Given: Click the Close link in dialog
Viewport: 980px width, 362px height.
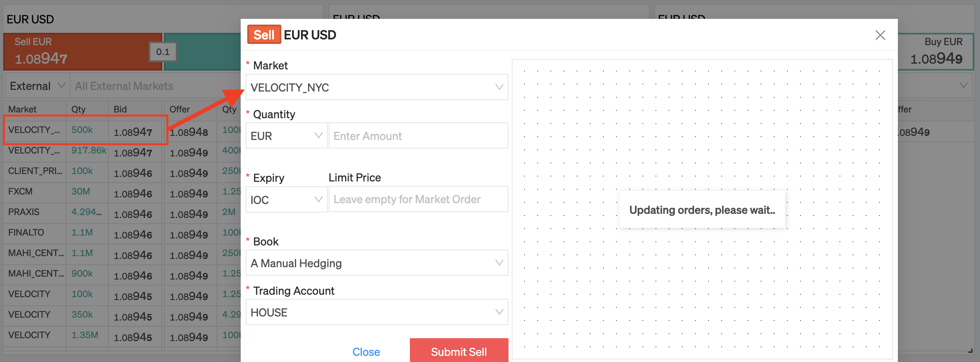Looking at the screenshot, I should (x=366, y=352).
